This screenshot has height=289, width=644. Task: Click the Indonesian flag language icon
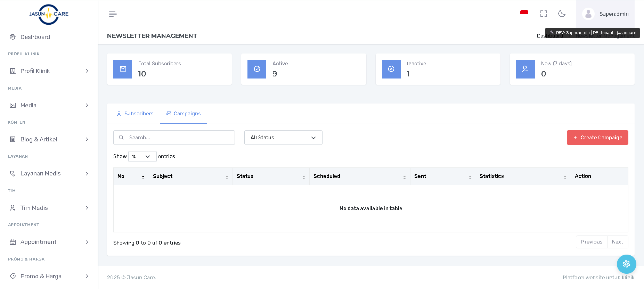pyautogui.click(x=524, y=13)
